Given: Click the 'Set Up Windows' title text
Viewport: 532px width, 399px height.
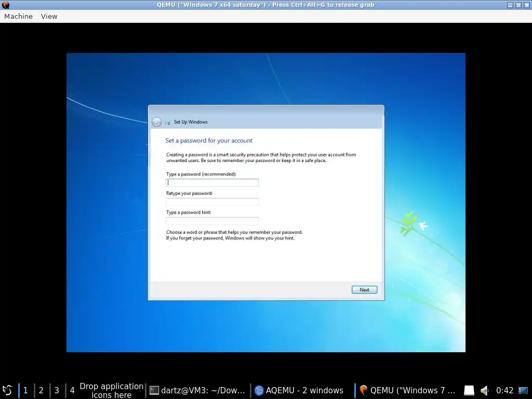Looking at the screenshot, I should 191,122.
